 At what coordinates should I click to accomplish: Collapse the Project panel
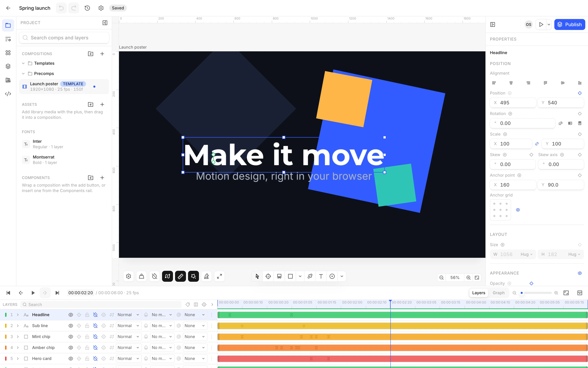click(105, 23)
